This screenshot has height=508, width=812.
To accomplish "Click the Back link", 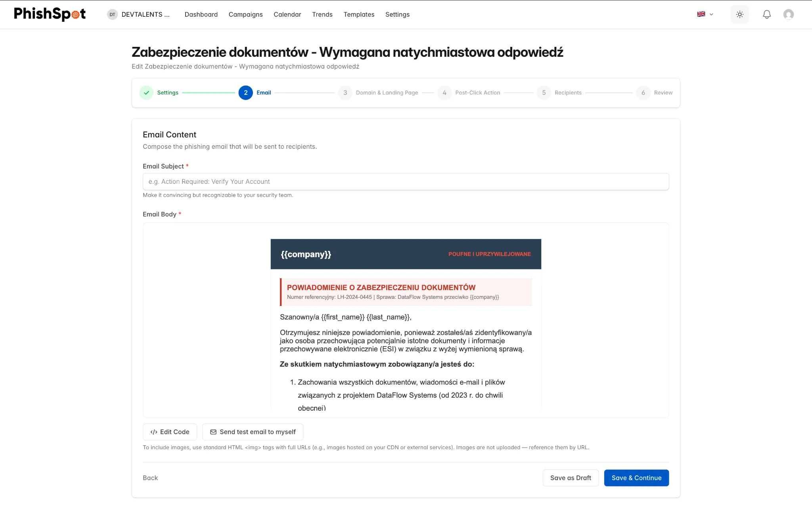I will coord(150,478).
